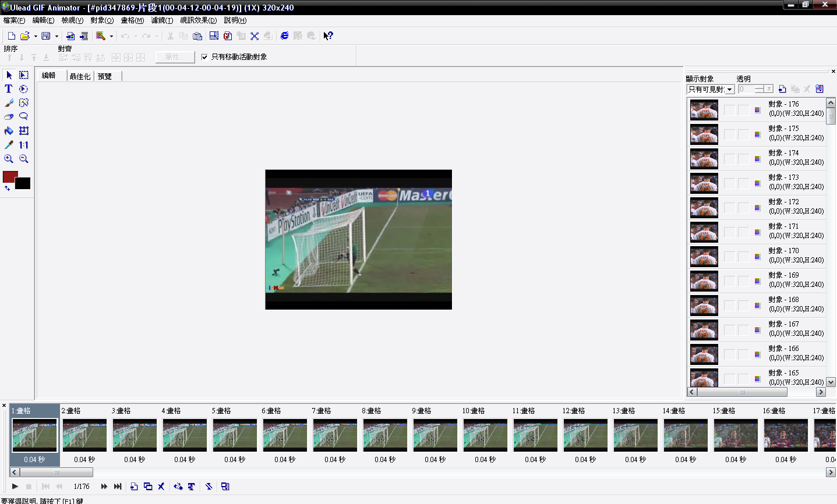Click the Zoom In magnifier tool
Screen dimensions: 837x504
tap(9, 159)
